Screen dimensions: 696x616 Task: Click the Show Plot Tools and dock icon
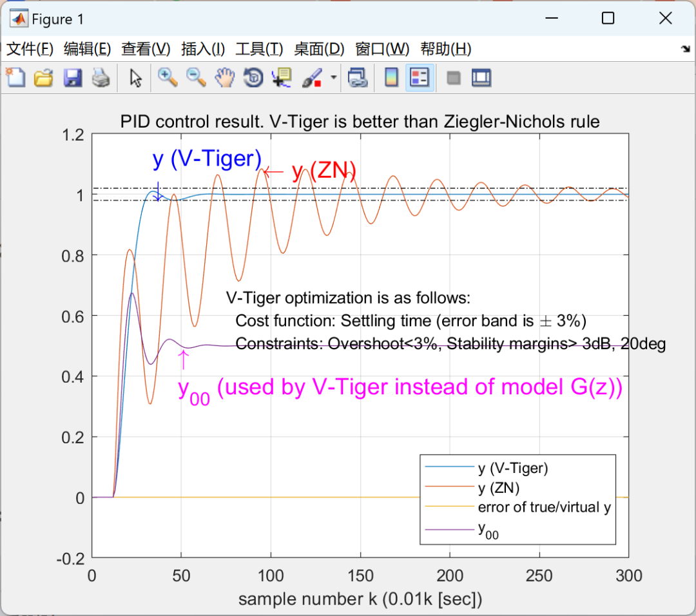pyautogui.click(x=481, y=78)
